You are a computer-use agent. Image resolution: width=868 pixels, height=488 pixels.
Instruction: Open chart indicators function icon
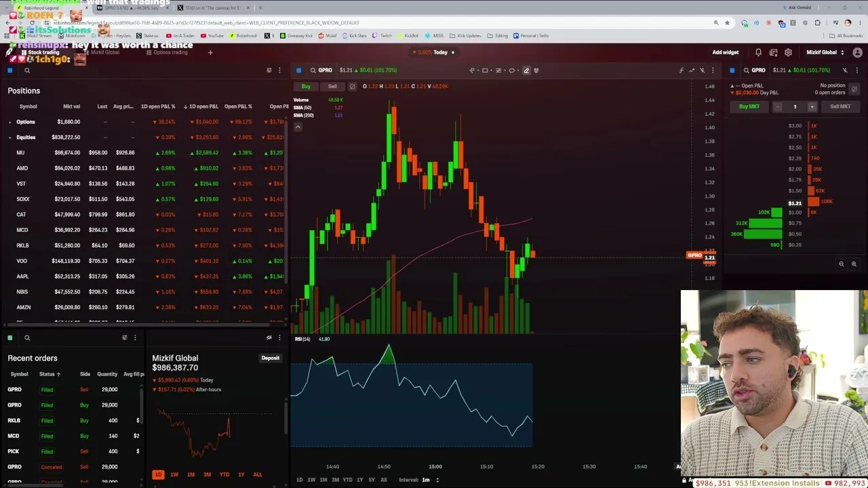click(682, 70)
